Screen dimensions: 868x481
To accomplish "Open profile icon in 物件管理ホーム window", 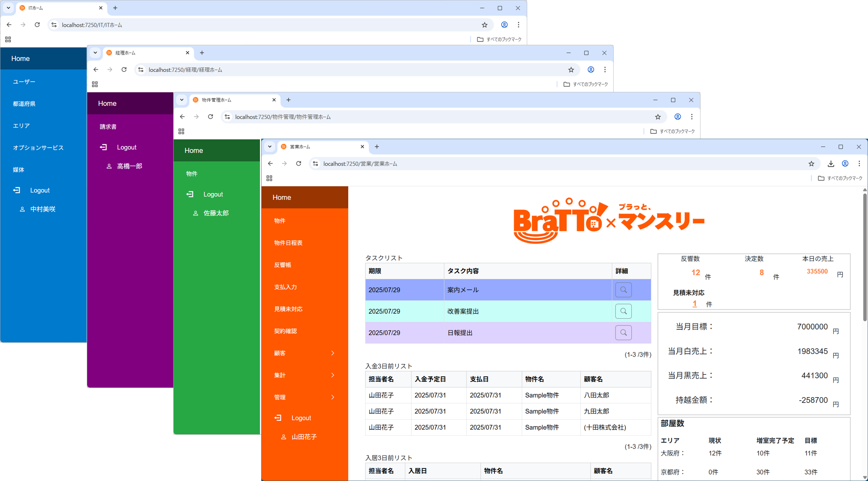I will tap(677, 117).
